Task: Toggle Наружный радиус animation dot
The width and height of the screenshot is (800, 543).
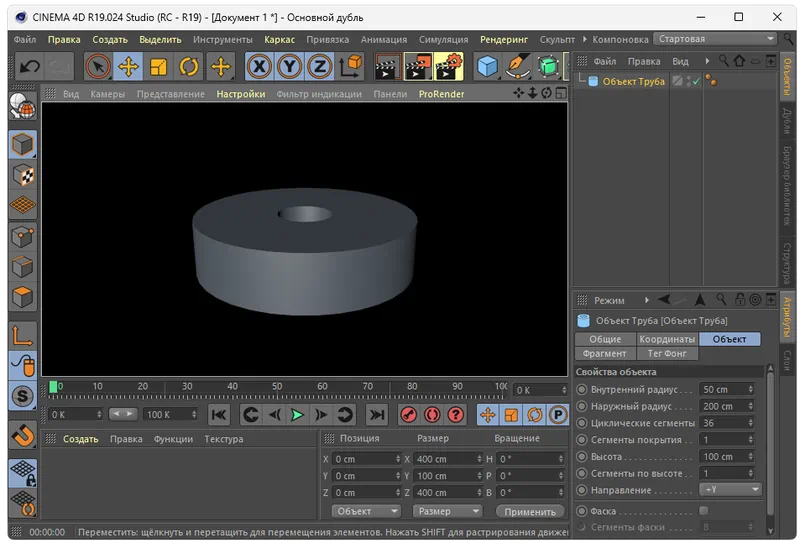Action: point(581,406)
